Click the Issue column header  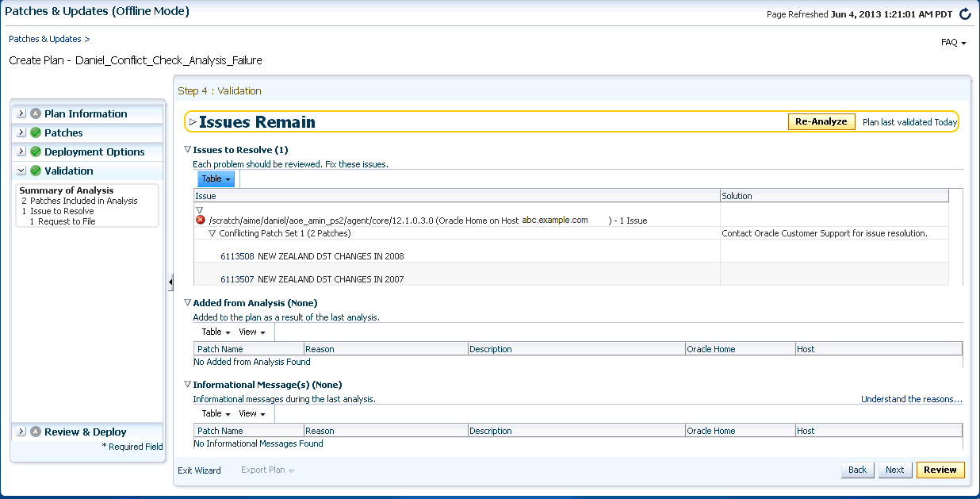457,195
